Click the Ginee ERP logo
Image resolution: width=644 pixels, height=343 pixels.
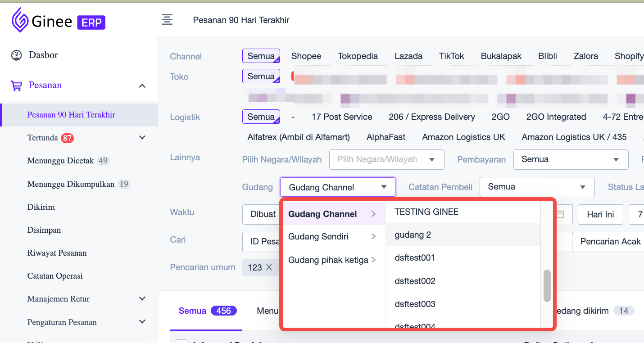[x=58, y=21]
